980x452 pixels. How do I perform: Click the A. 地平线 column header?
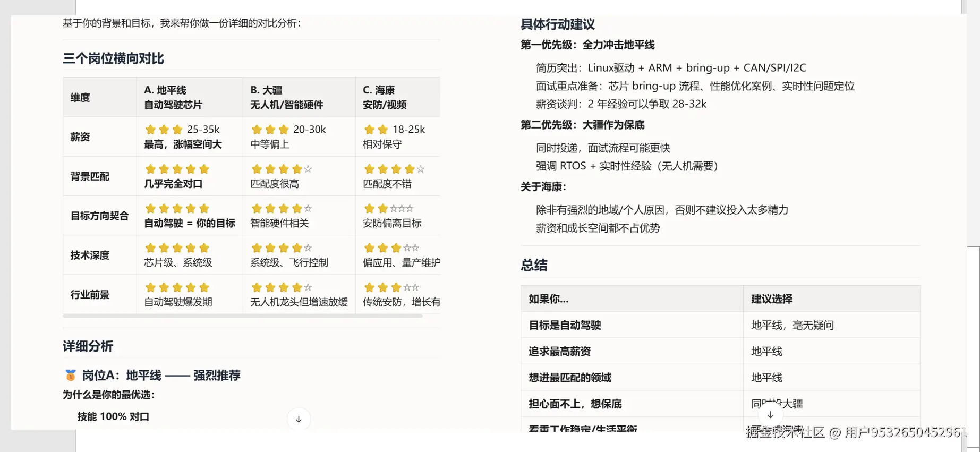(165, 90)
